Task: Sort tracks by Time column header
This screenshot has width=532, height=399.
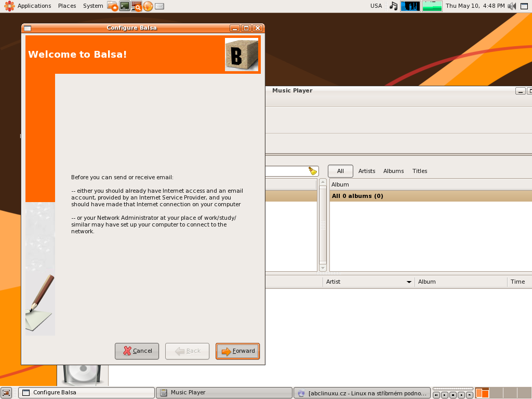Action: coord(520,282)
